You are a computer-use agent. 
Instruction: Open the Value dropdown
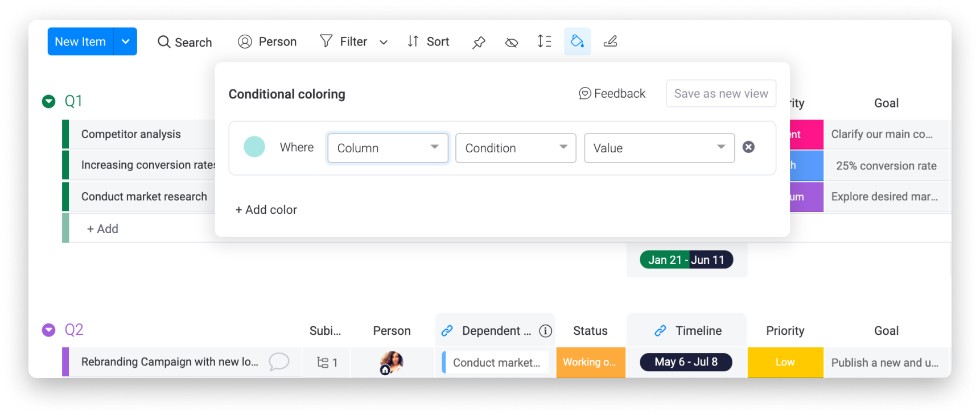(659, 148)
